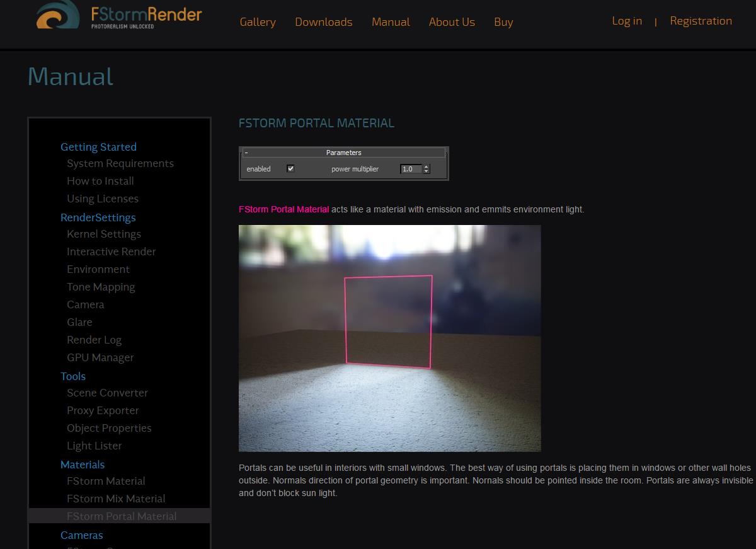Click the Manual page title

point(71,76)
